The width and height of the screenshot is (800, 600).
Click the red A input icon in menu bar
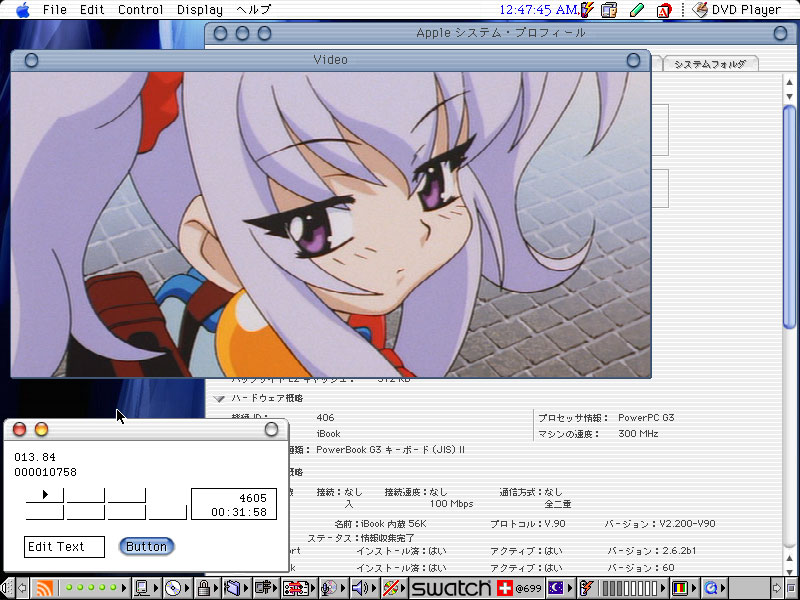pos(664,10)
